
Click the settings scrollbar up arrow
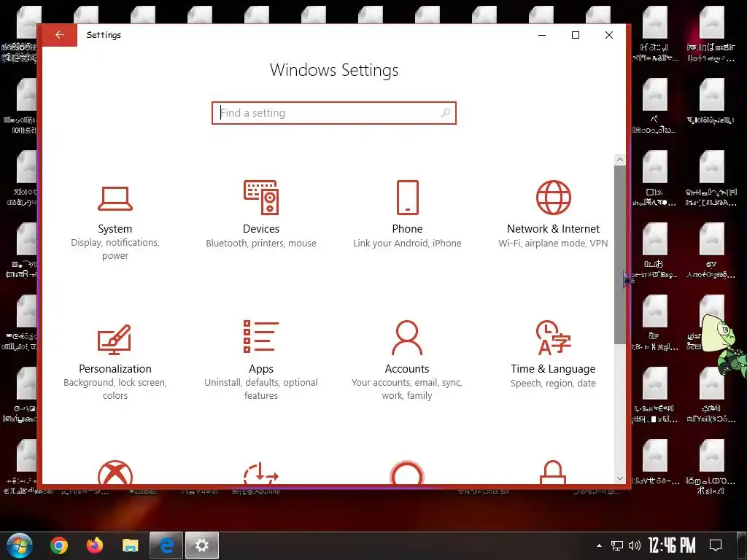620,160
